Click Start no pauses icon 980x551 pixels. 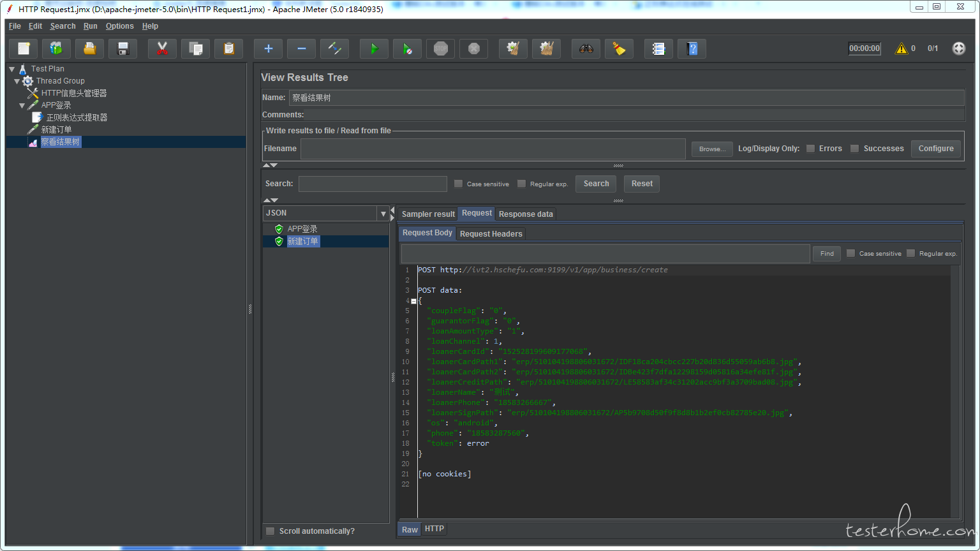click(408, 48)
